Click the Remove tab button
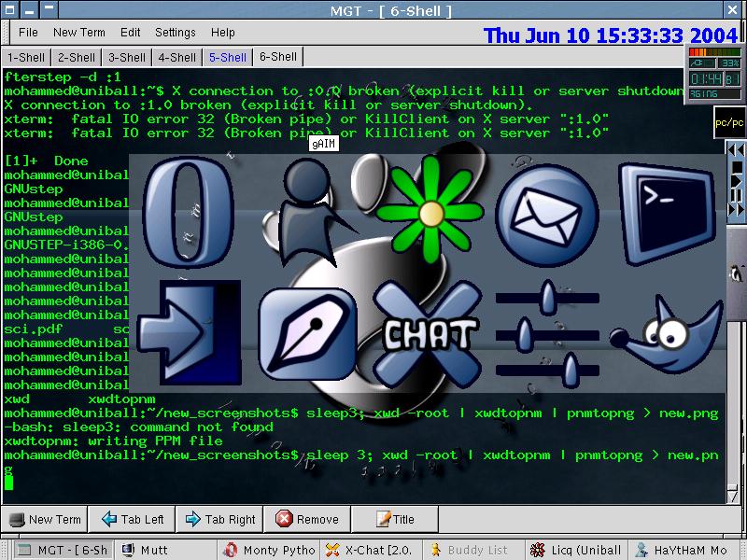Viewport: 747px width, 560px height. point(308,520)
